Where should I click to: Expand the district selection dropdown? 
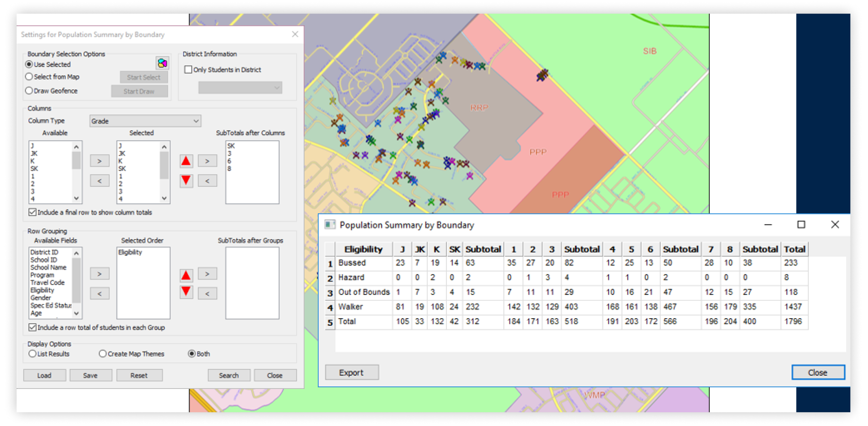click(x=240, y=88)
